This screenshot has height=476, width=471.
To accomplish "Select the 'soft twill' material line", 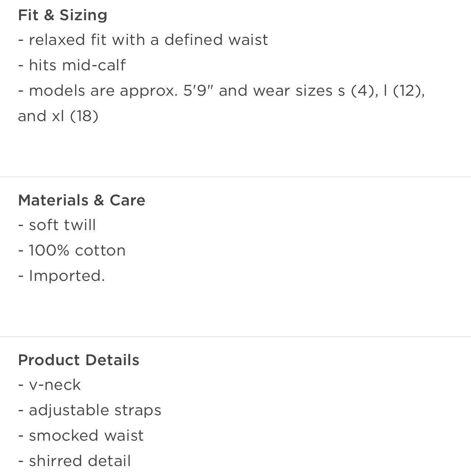I will pyautogui.click(x=62, y=225).
